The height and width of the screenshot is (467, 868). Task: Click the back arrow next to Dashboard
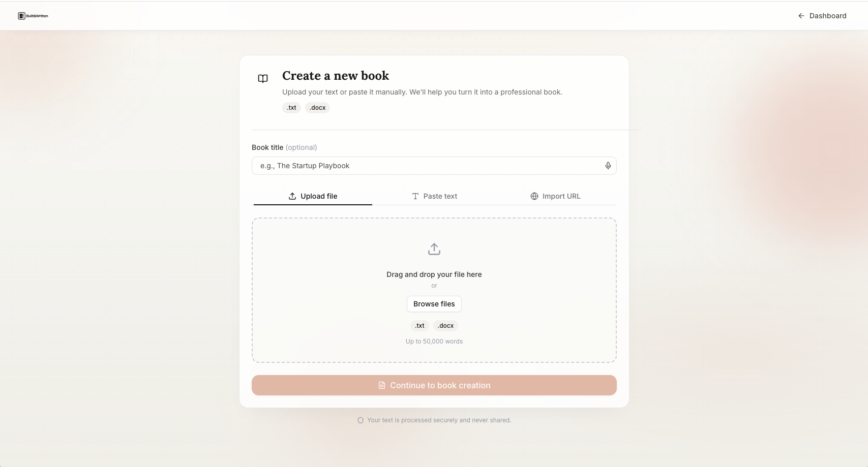tap(800, 16)
